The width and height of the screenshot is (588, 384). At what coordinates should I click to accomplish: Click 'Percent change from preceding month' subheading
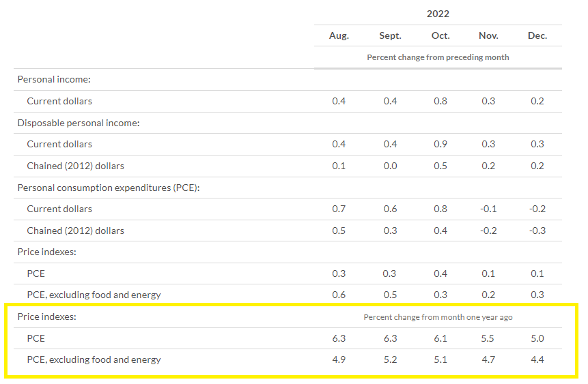pos(438,57)
